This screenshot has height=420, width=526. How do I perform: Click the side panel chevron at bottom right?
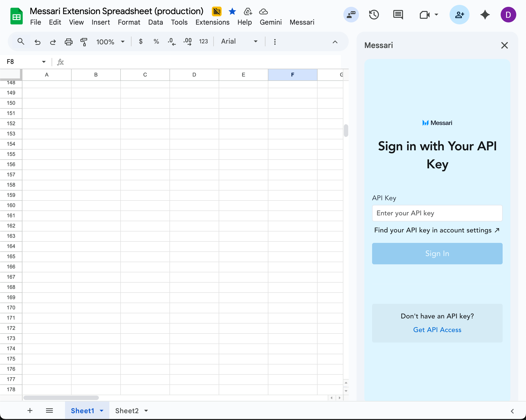tap(512, 411)
